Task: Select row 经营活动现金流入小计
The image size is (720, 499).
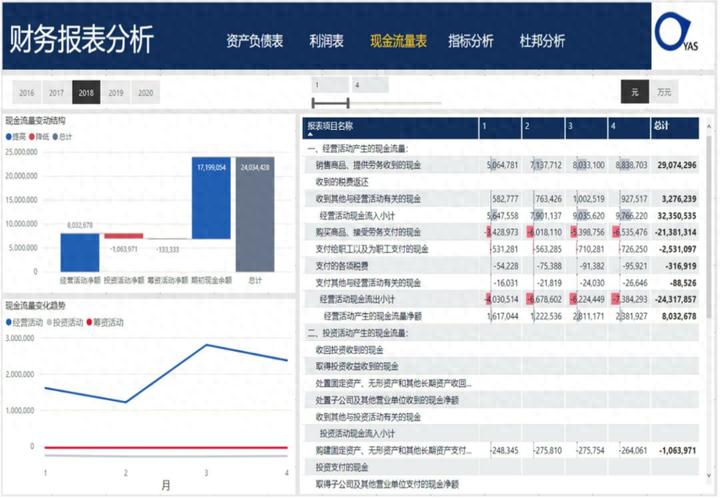Action: (x=501, y=216)
